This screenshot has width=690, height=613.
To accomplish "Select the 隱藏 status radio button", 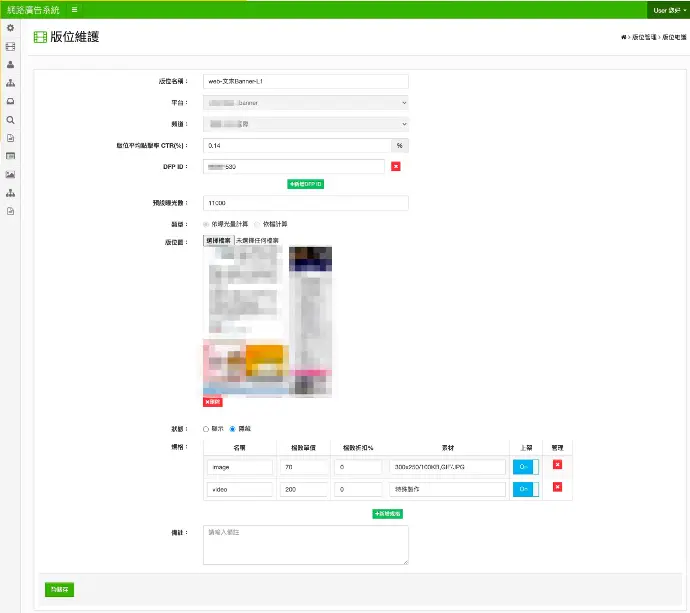I will coord(233,428).
